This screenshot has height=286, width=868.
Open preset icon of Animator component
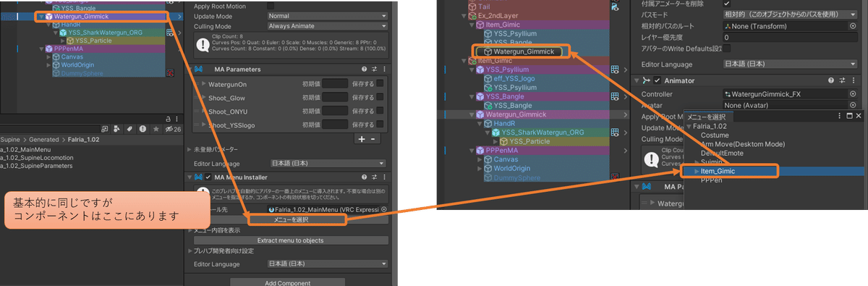(843, 80)
